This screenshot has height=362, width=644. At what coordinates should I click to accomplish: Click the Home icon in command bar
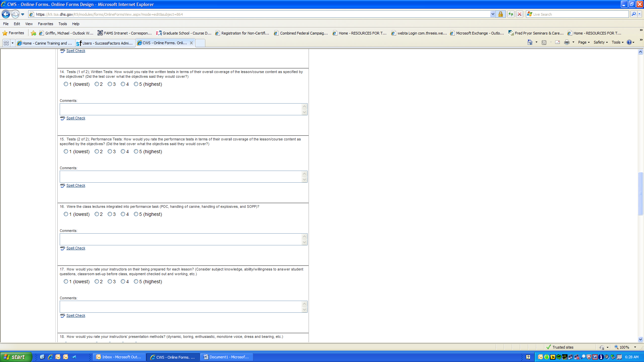point(530,42)
